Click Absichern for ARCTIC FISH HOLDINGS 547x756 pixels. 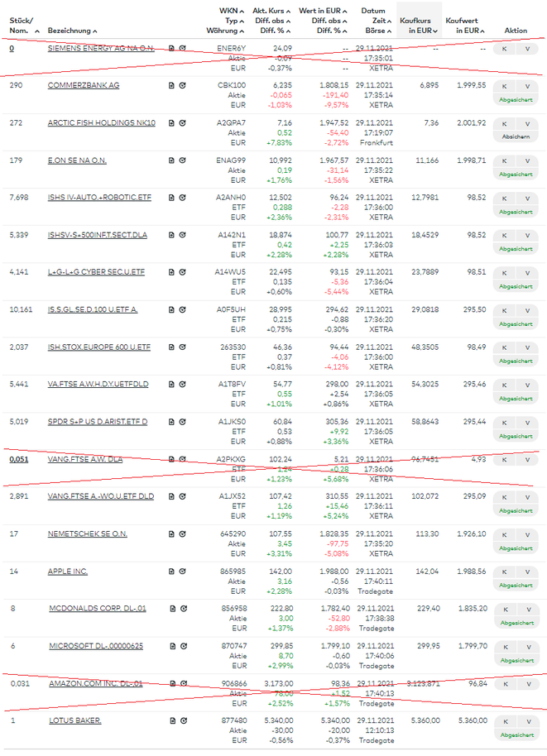[x=516, y=136]
